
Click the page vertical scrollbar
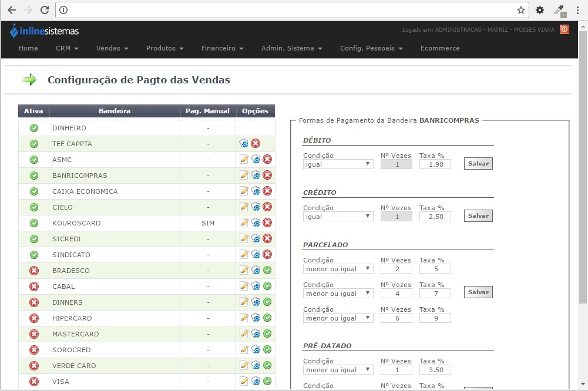pos(583,168)
